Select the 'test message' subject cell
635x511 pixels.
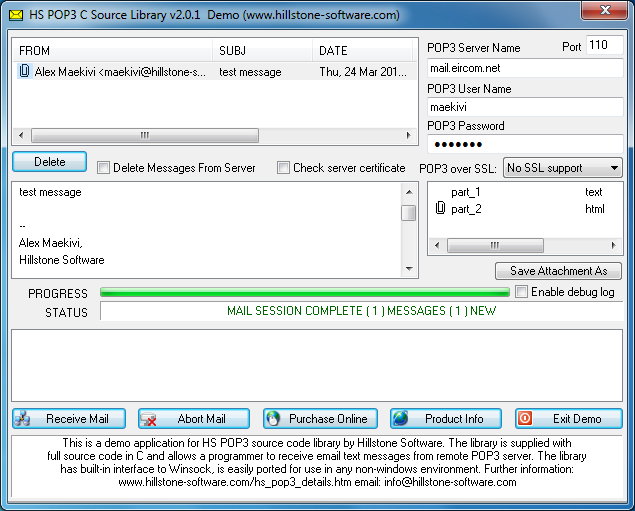250,72
